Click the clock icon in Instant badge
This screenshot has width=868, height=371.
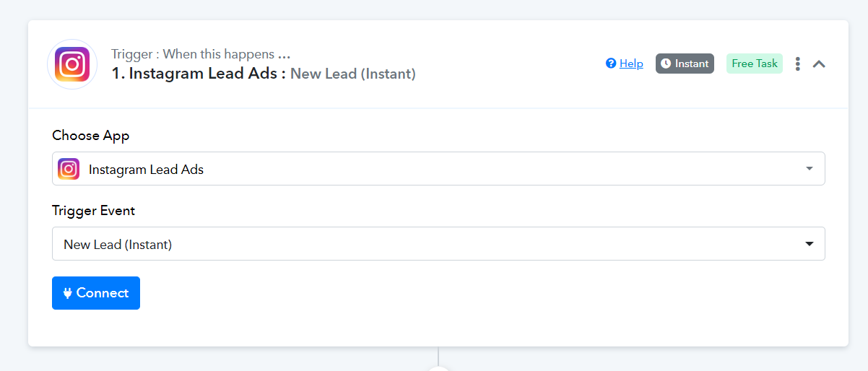click(x=666, y=64)
